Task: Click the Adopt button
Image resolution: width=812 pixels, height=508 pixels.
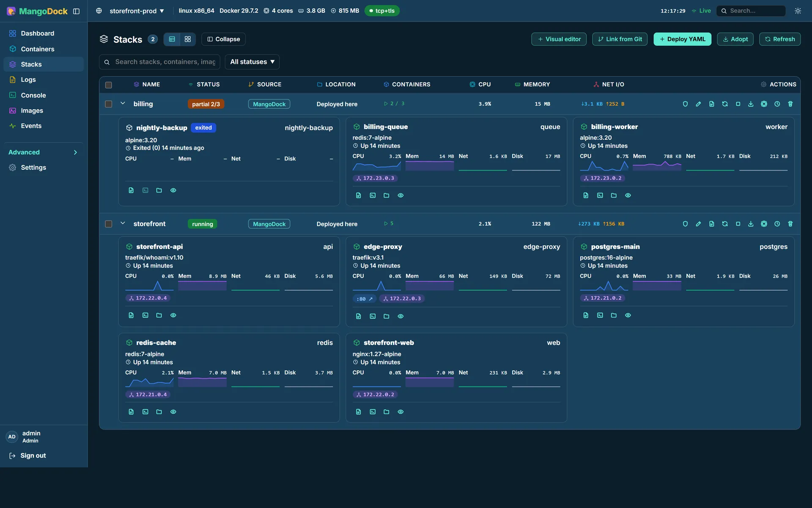Action: [735, 39]
